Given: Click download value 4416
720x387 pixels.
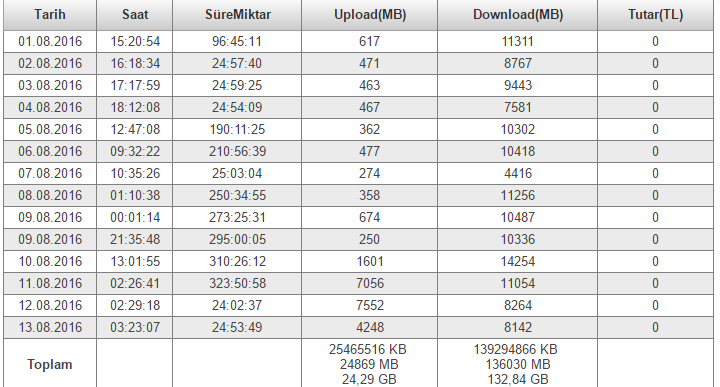Looking at the screenshot, I should (518, 174).
